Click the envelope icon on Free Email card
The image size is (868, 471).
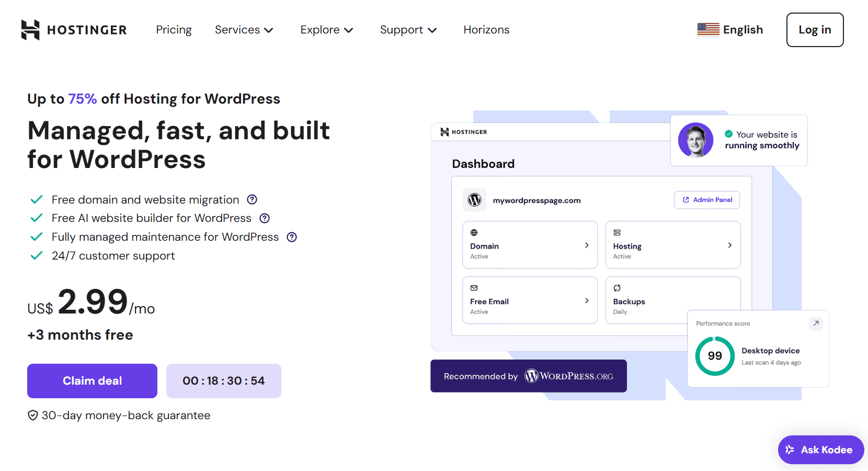[x=474, y=288]
